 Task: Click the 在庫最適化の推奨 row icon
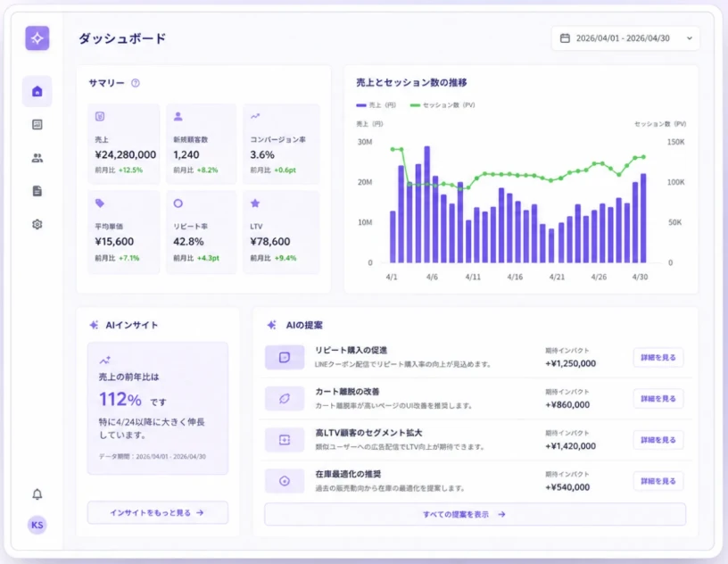tap(285, 481)
